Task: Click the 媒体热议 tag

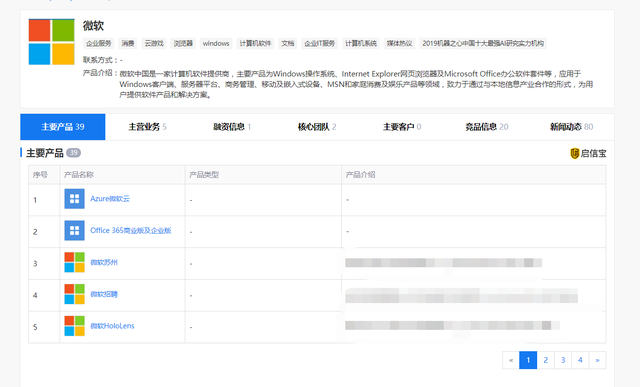Action: [x=400, y=43]
